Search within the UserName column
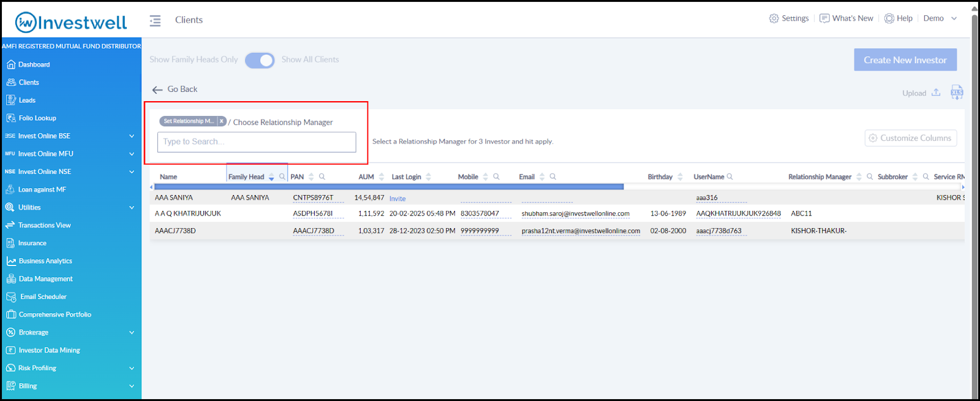The image size is (980, 401). pyautogui.click(x=729, y=177)
